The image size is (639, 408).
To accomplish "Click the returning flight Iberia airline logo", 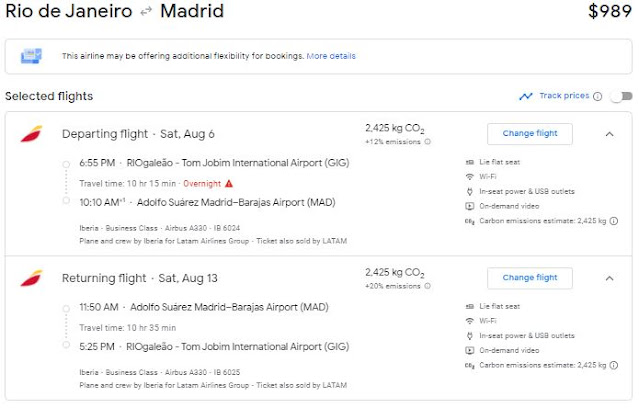I will point(30,277).
